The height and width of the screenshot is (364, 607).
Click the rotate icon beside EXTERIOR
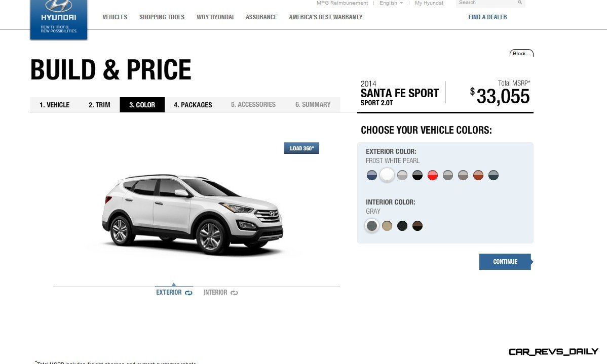(x=188, y=293)
